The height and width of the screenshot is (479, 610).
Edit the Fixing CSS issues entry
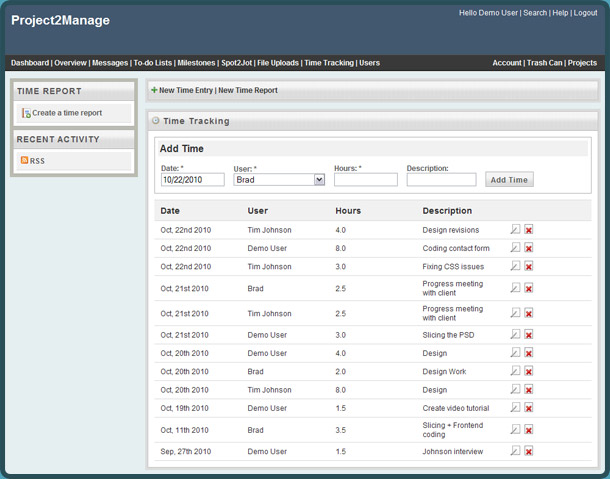[x=515, y=266]
